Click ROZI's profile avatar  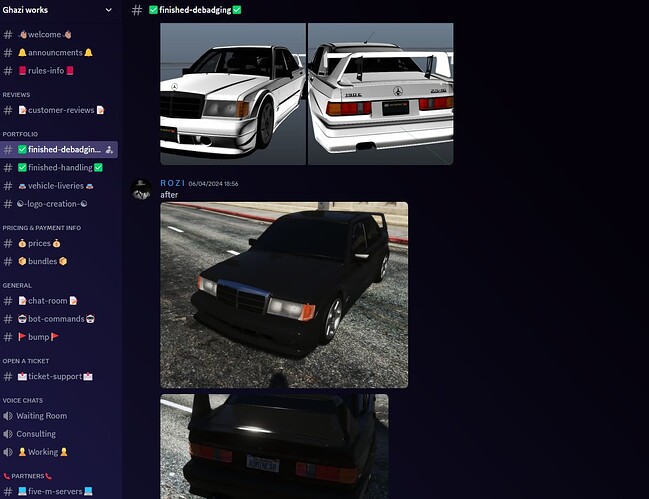click(x=142, y=189)
